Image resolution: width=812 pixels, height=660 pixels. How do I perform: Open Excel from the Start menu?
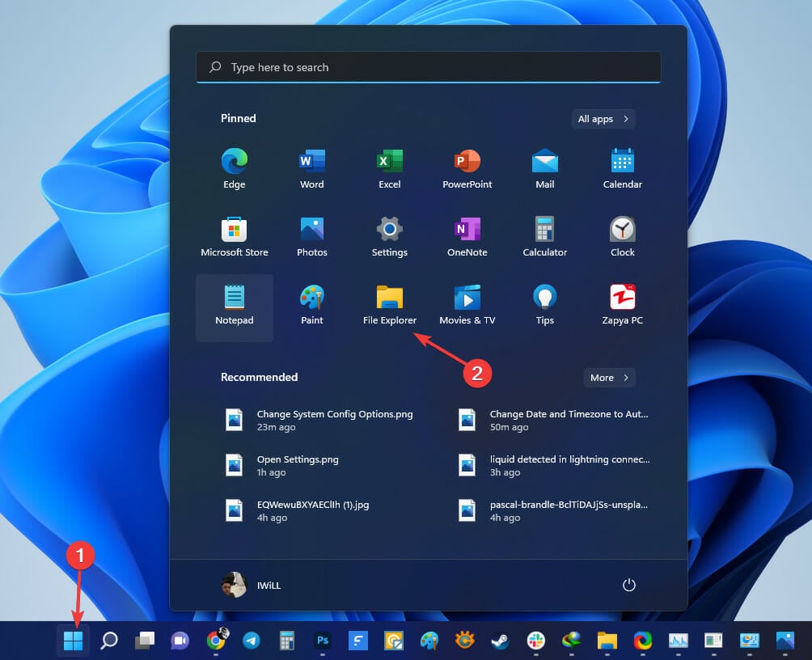[x=390, y=169]
